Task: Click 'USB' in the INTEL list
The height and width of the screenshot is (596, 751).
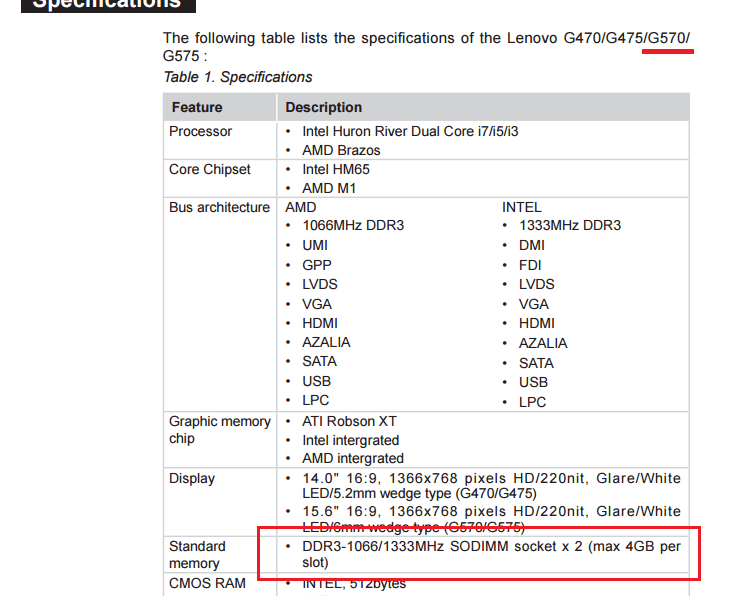Action: click(534, 382)
